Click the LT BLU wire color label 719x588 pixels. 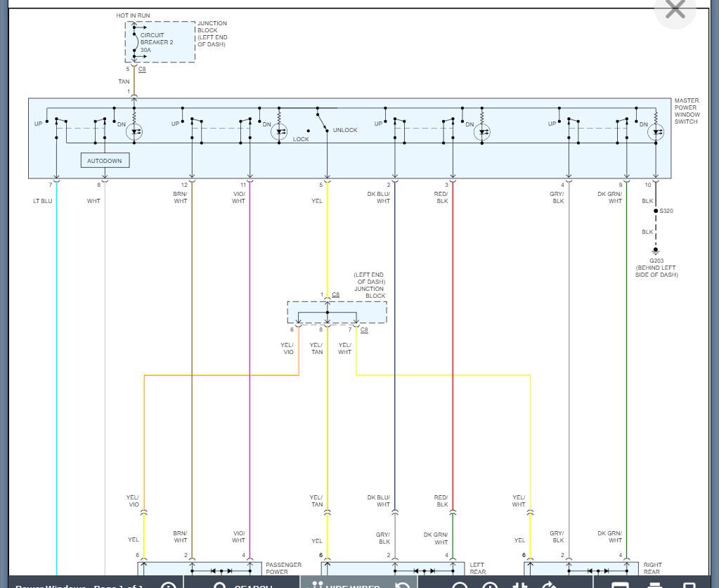[43, 201]
